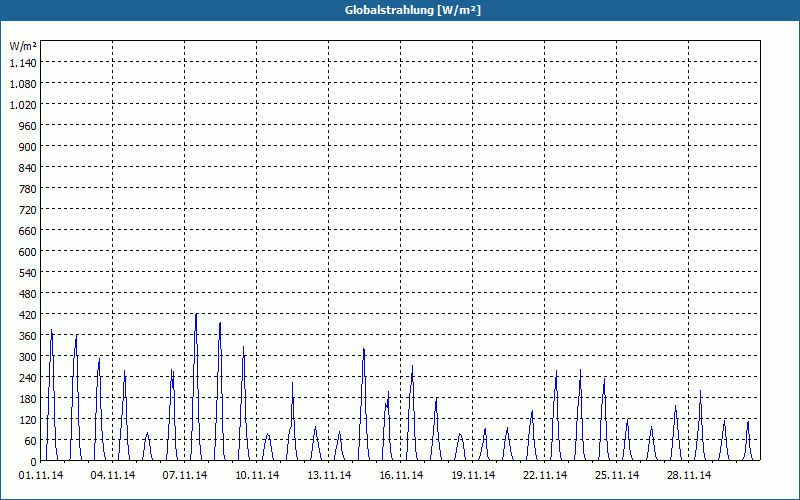
Task: Select the 04.11.14 date label
Action: click(113, 476)
